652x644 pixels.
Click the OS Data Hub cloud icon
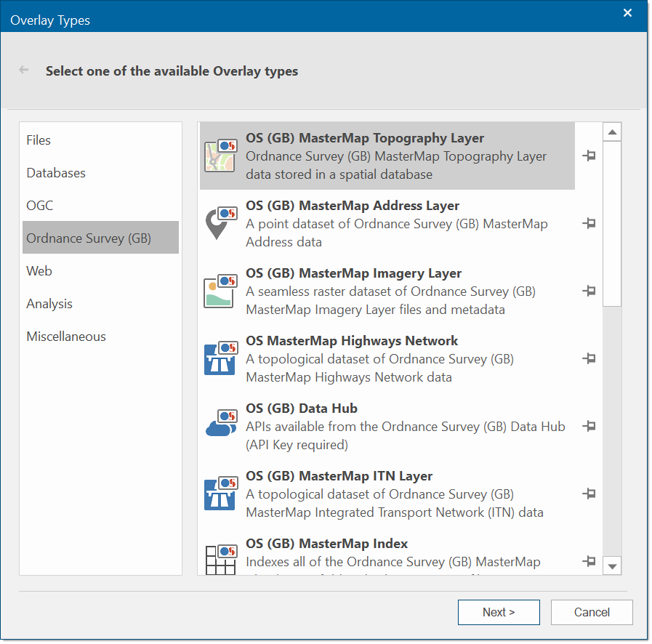(x=220, y=426)
